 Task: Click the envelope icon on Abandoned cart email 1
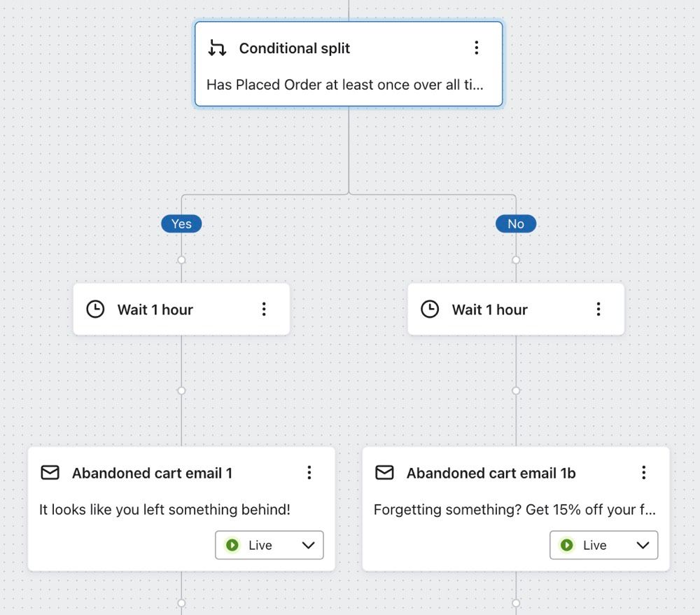tap(50, 473)
